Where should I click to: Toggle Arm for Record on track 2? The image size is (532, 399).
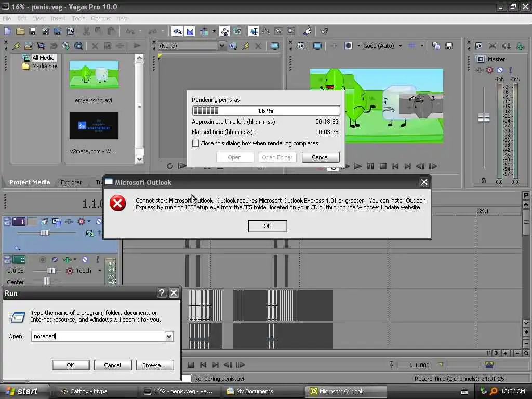(43, 260)
